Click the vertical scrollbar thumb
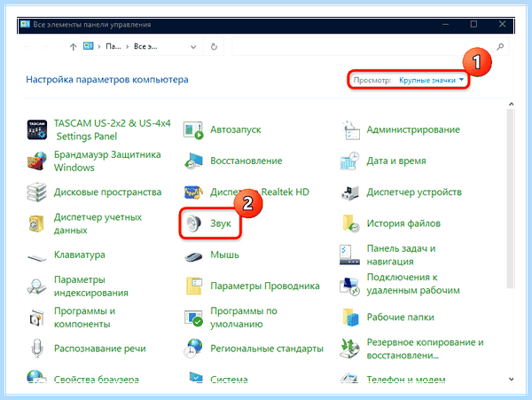 click(x=511, y=198)
